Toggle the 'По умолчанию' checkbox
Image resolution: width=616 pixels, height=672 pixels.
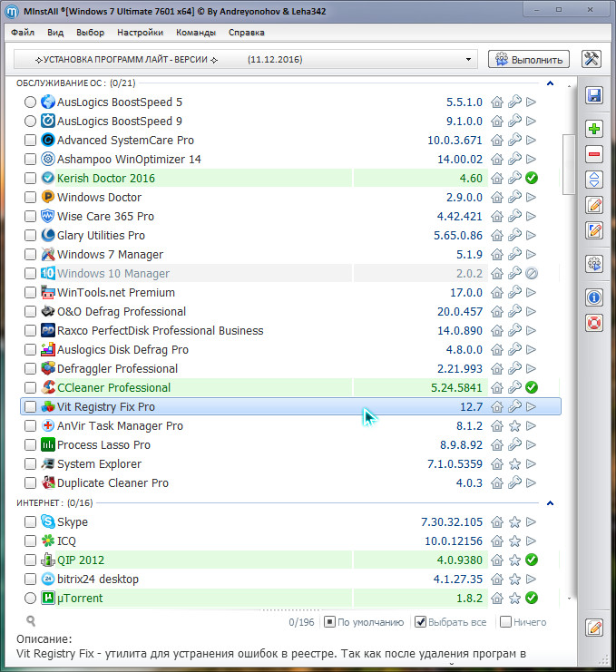click(329, 622)
